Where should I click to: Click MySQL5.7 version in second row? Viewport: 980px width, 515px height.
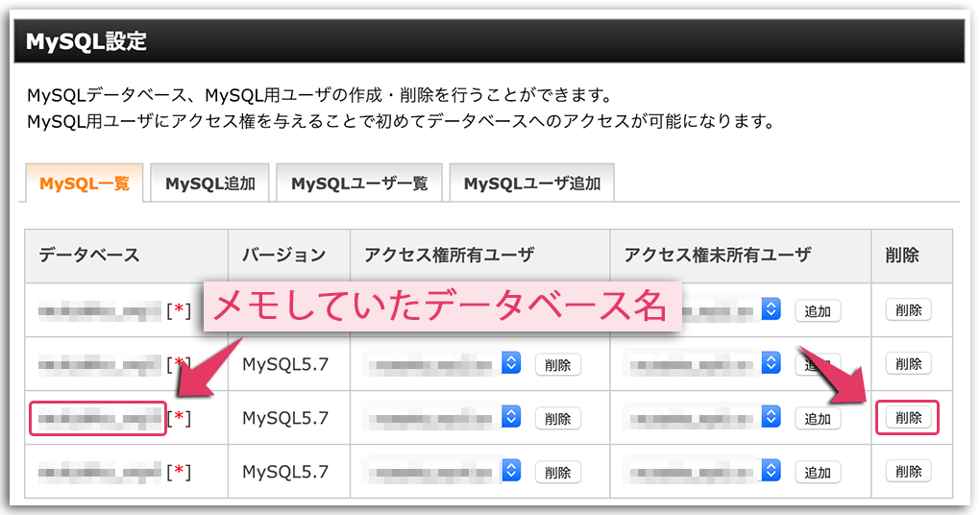(x=285, y=364)
